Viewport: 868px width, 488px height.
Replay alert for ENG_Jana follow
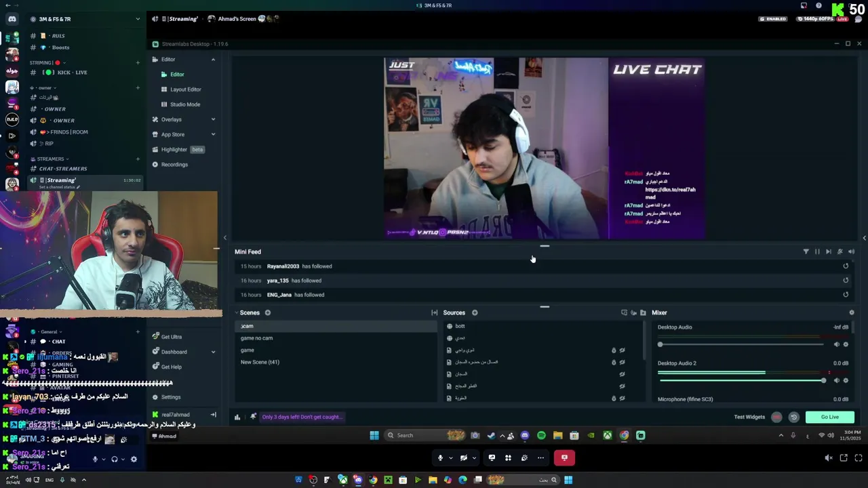845,295
